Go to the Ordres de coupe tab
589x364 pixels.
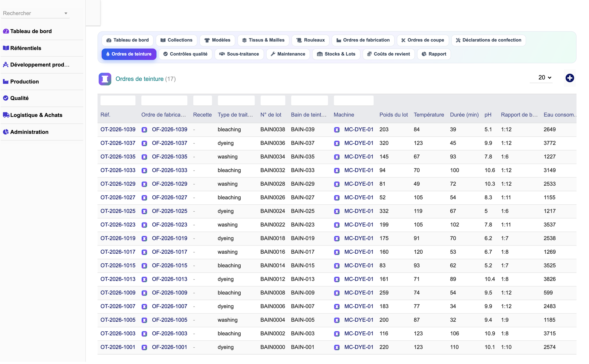423,40
